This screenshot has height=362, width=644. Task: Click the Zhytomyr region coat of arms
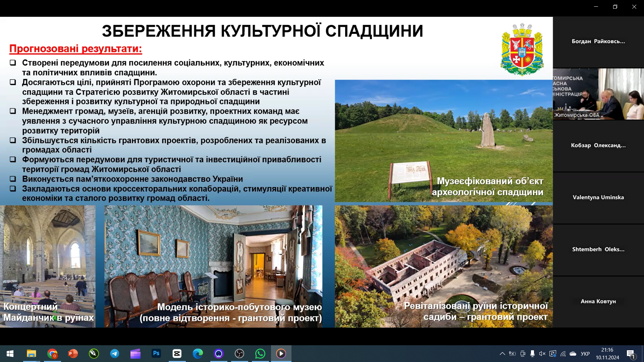point(522,50)
